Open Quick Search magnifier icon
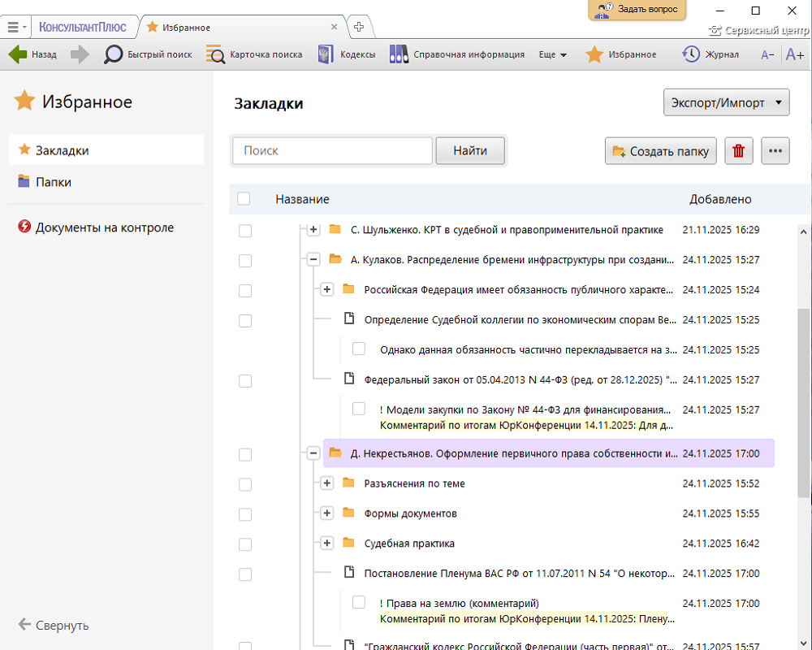Screen dimensions: 812x650 click(114, 54)
